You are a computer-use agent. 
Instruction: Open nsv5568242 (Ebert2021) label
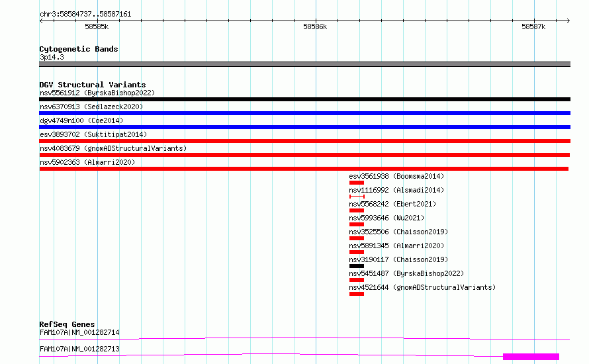(x=392, y=204)
